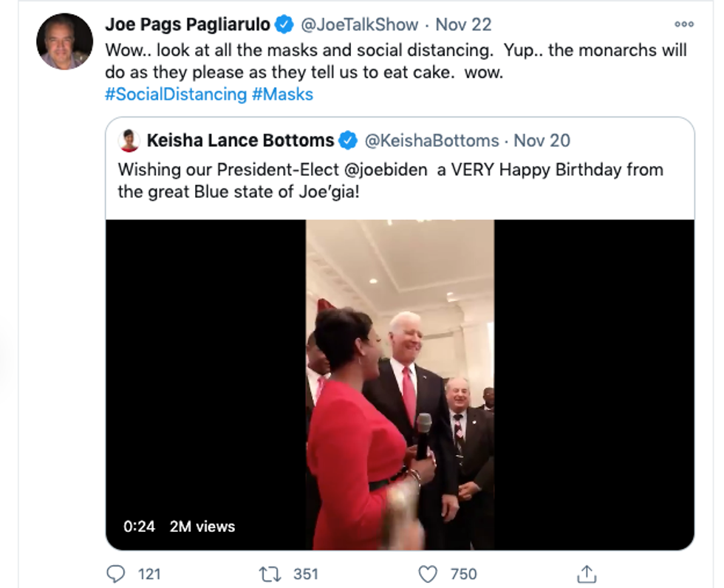
Task: Open the share tweet icon
Action: pos(586,574)
